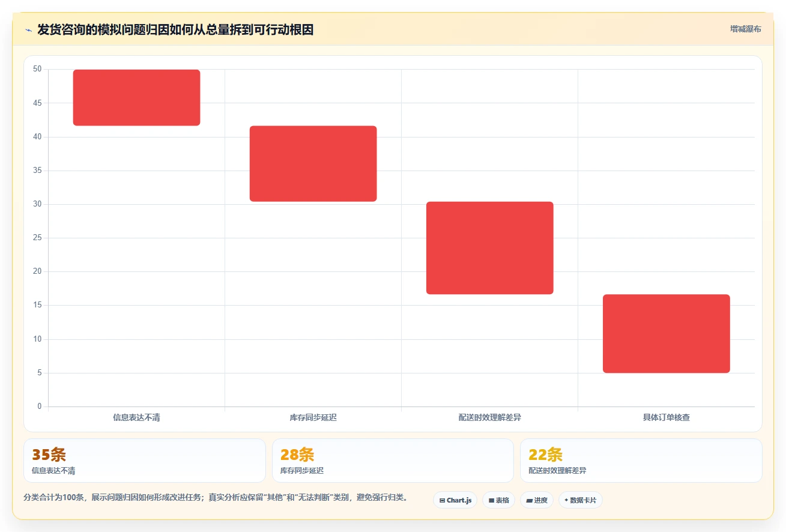
Task: Click x-axis label 库存同步延迟
Action: (x=313, y=417)
